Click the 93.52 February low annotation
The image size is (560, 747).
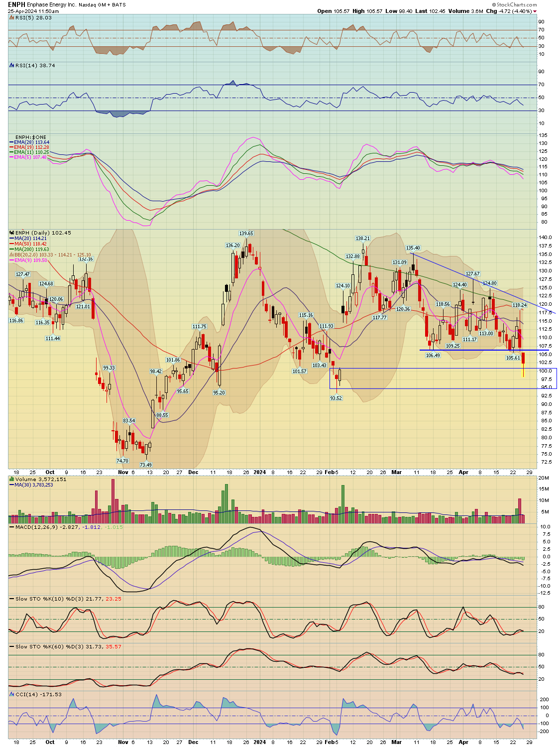point(336,398)
